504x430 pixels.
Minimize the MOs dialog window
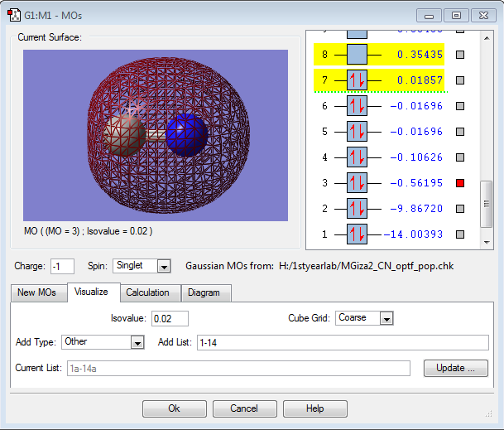coord(430,16)
